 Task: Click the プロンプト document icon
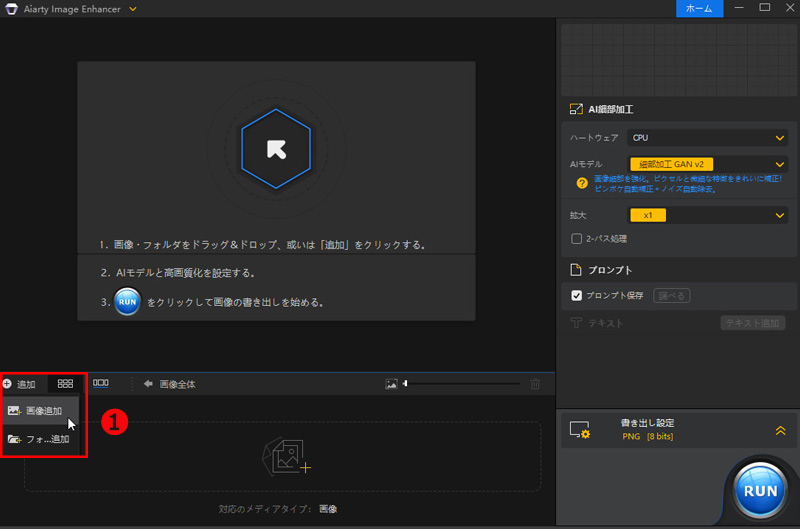pyautogui.click(x=576, y=270)
